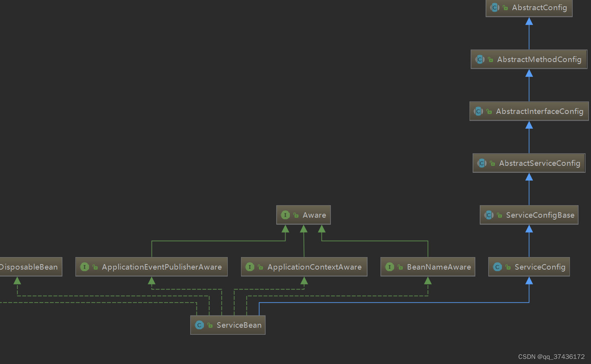Screen dimensions: 591x364
Task: Click the ApplicationContextAware text label
Action: point(314,267)
